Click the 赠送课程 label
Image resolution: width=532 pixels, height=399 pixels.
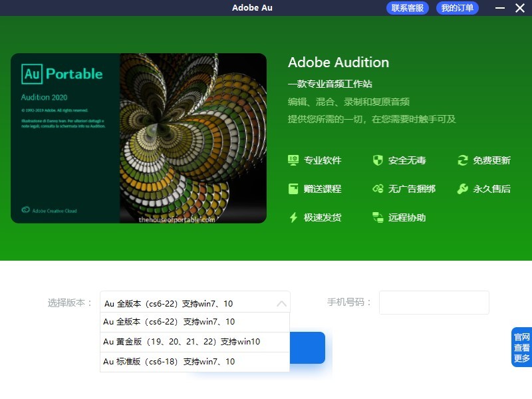pyautogui.click(x=323, y=189)
